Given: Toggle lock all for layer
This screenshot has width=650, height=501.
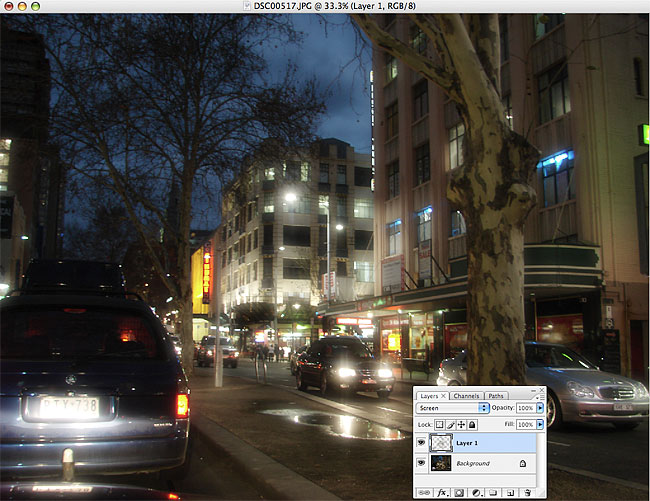Looking at the screenshot, I should click(x=472, y=424).
